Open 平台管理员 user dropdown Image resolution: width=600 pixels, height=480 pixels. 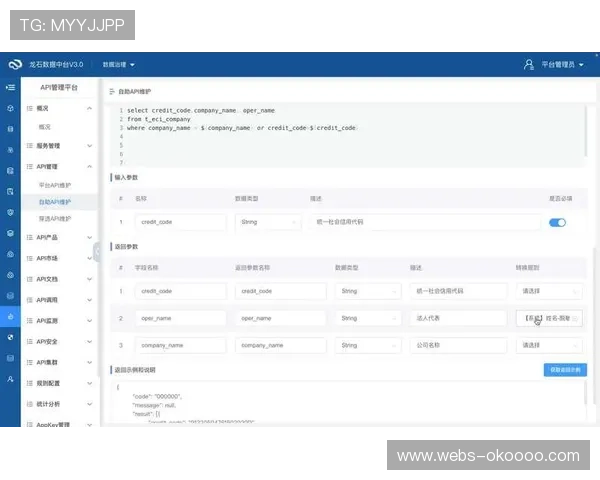pos(562,64)
